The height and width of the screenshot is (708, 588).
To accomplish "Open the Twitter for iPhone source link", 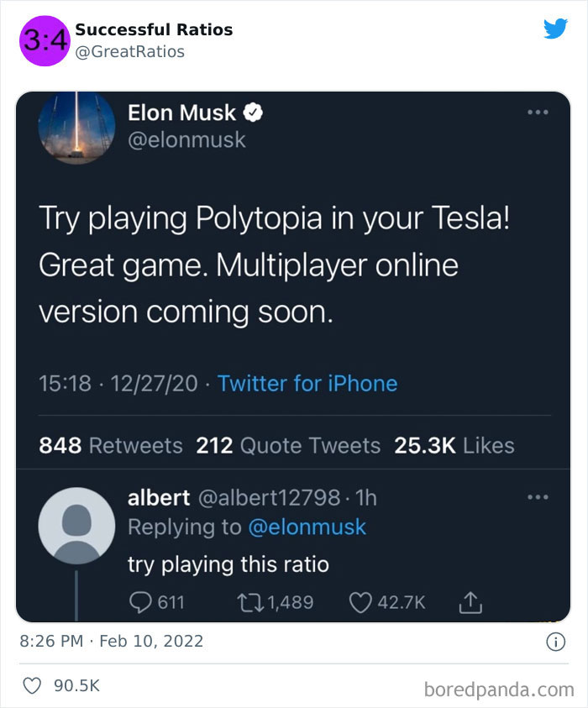I will click(306, 384).
